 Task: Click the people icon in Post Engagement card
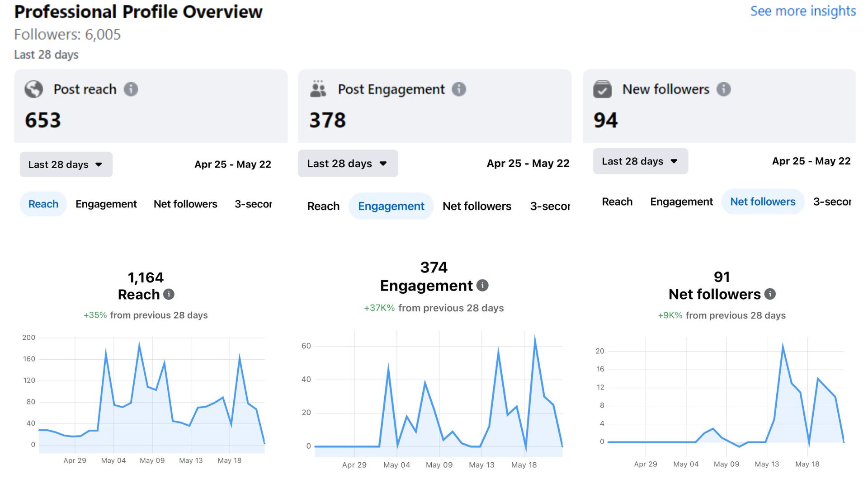(x=318, y=89)
